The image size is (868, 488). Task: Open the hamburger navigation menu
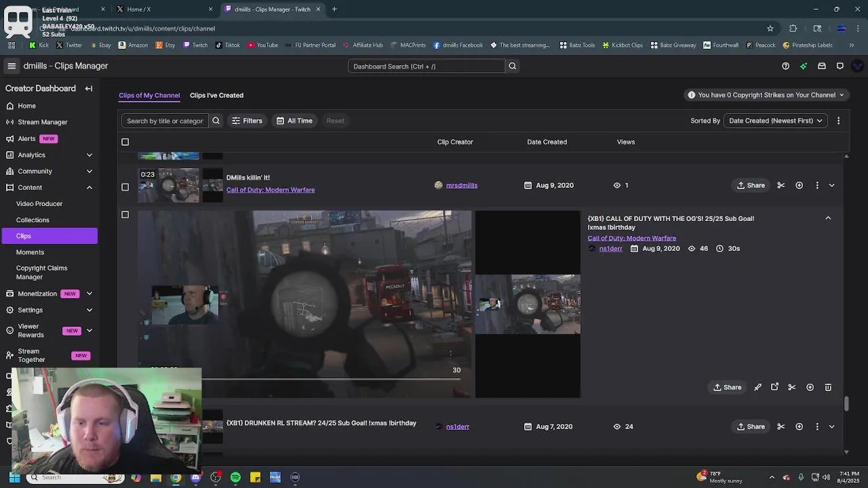pyautogui.click(x=12, y=66)
